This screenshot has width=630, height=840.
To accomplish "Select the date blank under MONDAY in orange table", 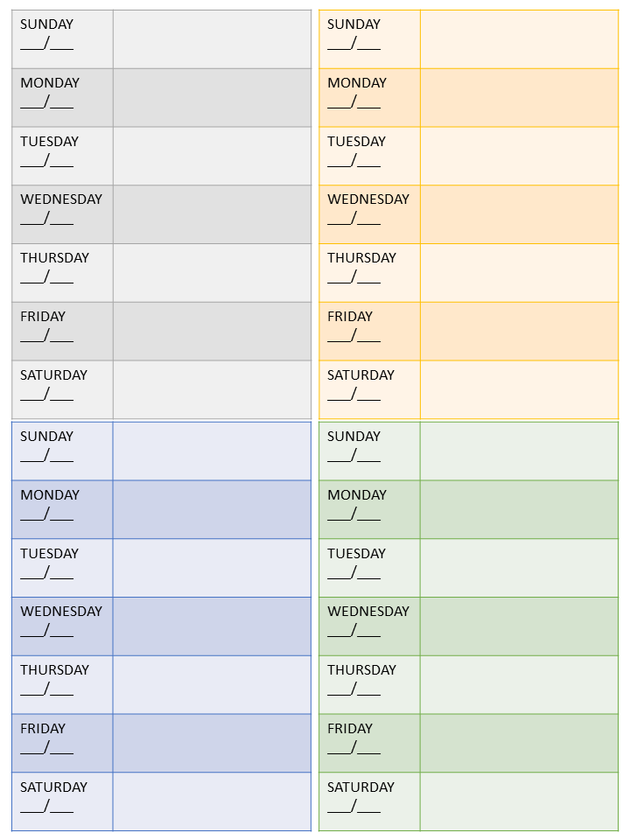I will coord(354,101).
